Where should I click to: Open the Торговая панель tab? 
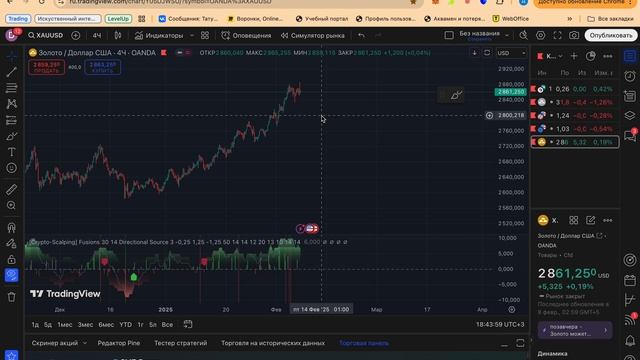pyautogui.click(x=364, y=343)
